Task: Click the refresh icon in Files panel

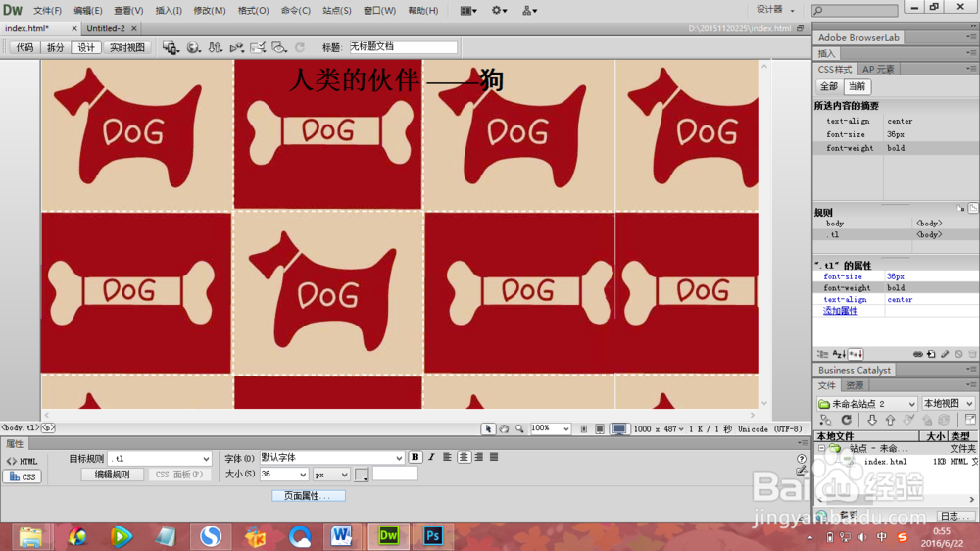Action: 847,420
